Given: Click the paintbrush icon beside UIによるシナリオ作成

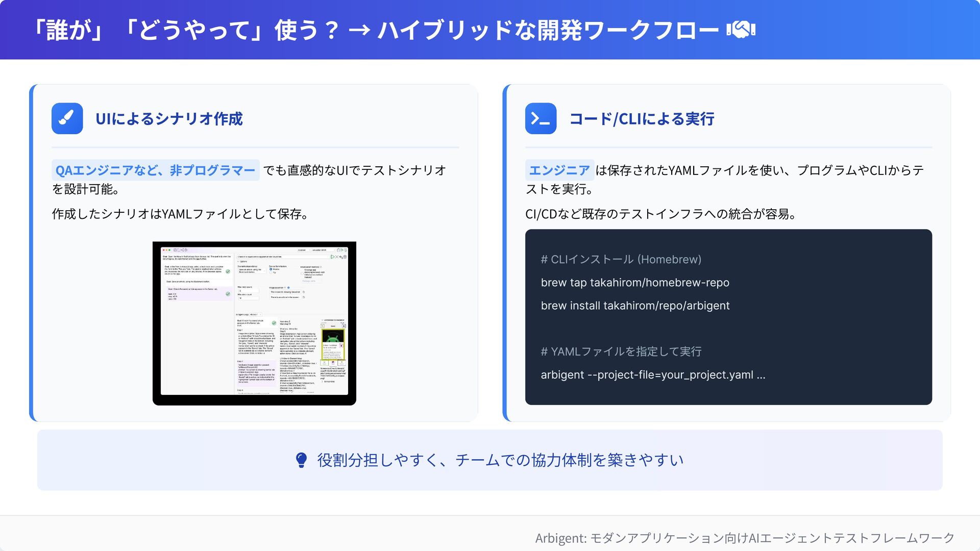Looking at the screenshot, I should (67, 118).
